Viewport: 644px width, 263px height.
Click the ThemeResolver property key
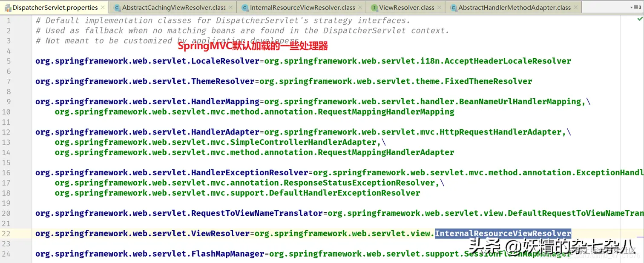coord(145,81)
